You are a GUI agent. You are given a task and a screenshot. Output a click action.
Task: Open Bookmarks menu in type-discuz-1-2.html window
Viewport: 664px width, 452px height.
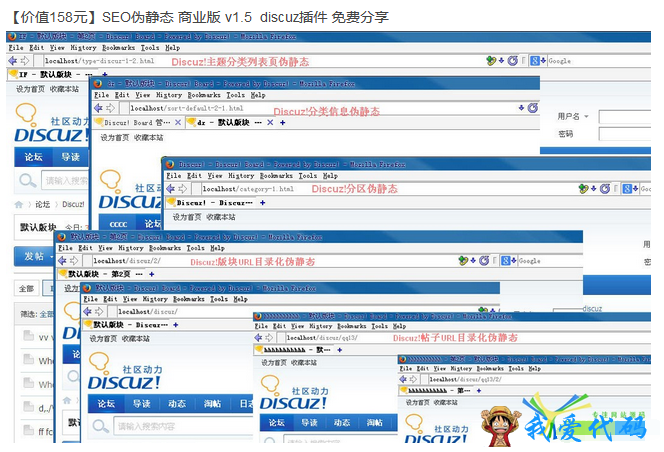click(119, 48)
